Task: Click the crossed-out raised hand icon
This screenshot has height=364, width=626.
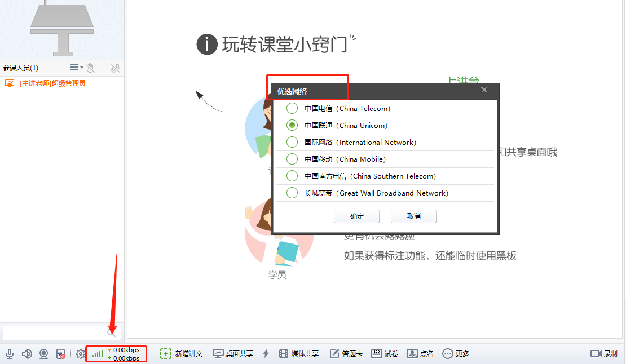Action: pyautogui.click(x=91, y=68)
